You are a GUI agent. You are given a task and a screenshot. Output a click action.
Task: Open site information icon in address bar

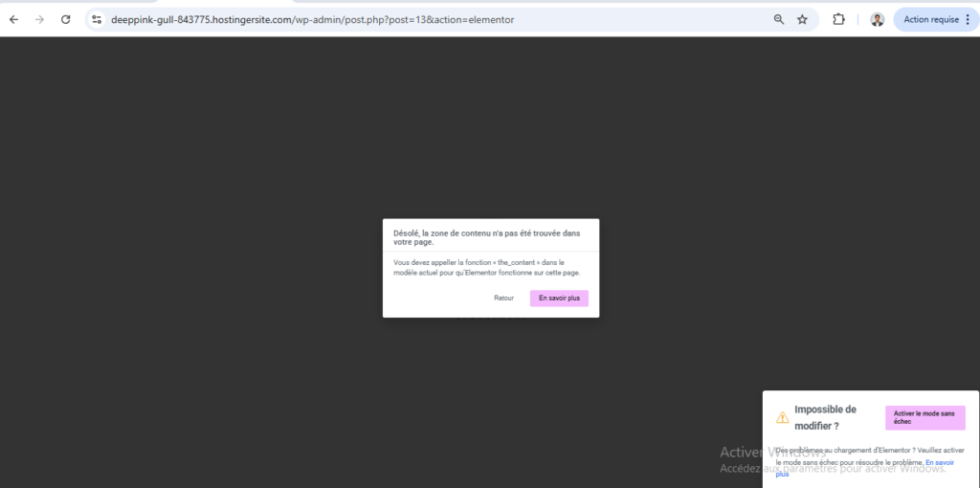pos(97,19)
